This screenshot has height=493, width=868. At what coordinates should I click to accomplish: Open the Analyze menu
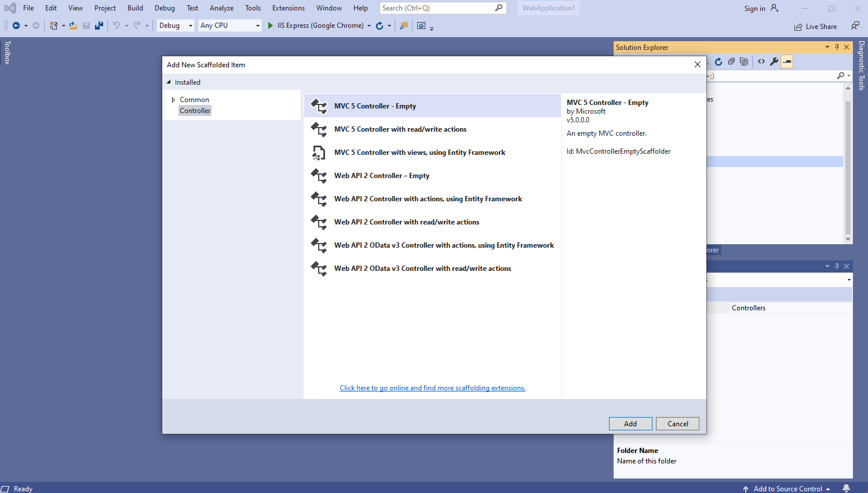point(221,8)
